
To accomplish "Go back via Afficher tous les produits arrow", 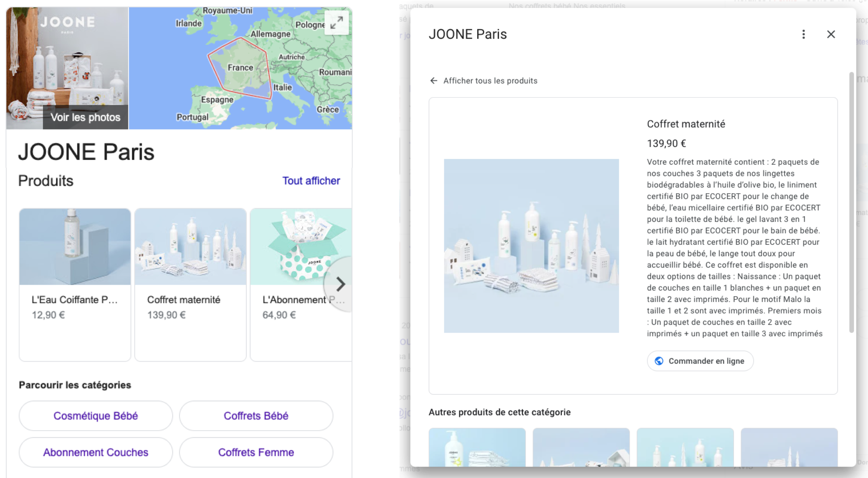I will pos(434,81).
